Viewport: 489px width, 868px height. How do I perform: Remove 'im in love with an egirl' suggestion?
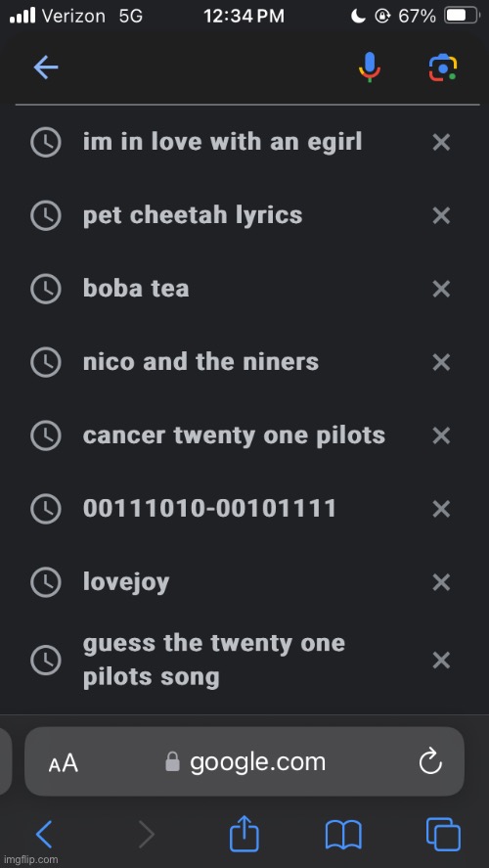[x=441, y=142]
